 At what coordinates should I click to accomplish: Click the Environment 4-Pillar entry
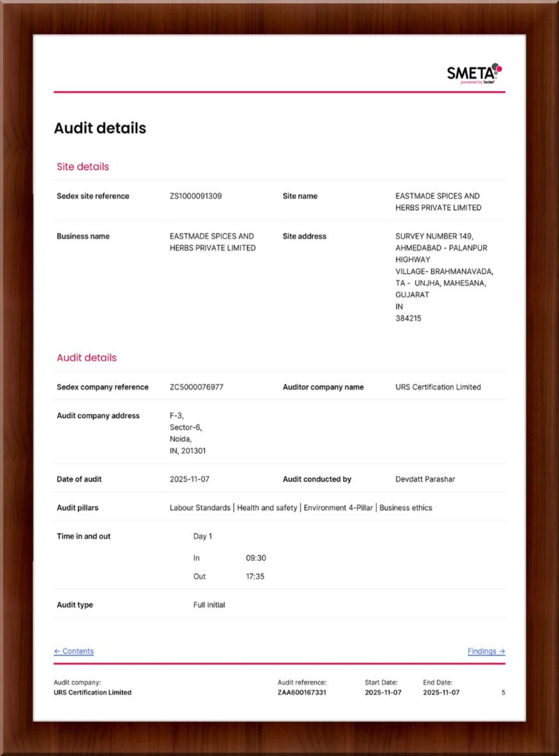pyautogui.click(x=338, y=508)
